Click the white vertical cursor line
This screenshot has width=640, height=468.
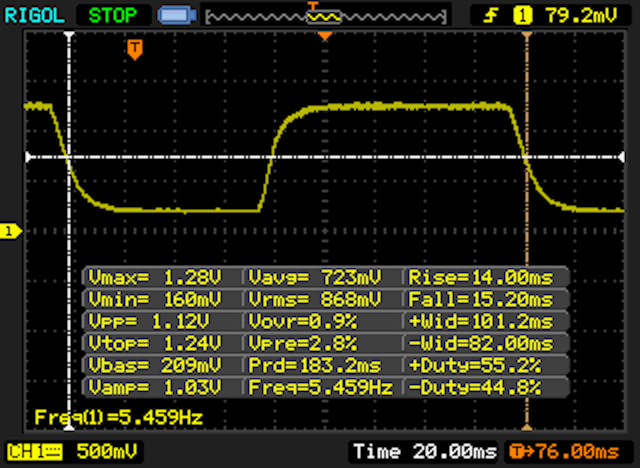pyautogui.click(x=69, y=231)
